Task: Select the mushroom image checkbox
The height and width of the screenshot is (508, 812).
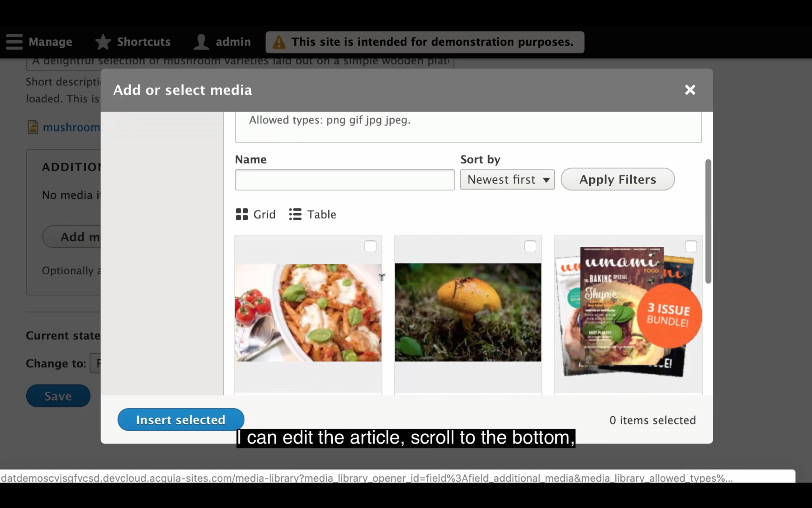Action: pos(530,247)
